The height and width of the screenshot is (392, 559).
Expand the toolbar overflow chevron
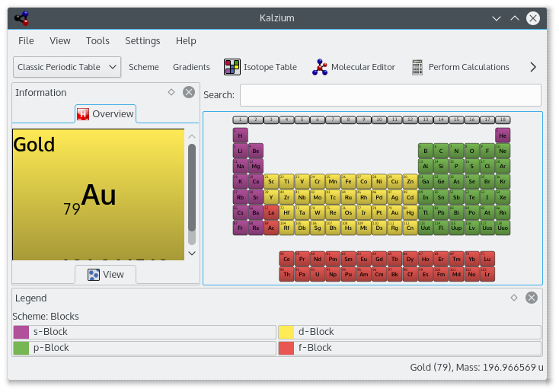point(533,67)
